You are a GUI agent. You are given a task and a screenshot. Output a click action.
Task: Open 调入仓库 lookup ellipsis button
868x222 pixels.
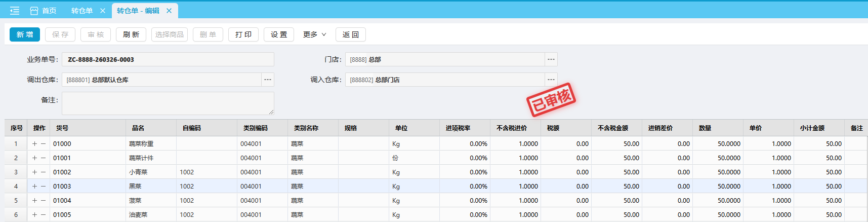551,80
